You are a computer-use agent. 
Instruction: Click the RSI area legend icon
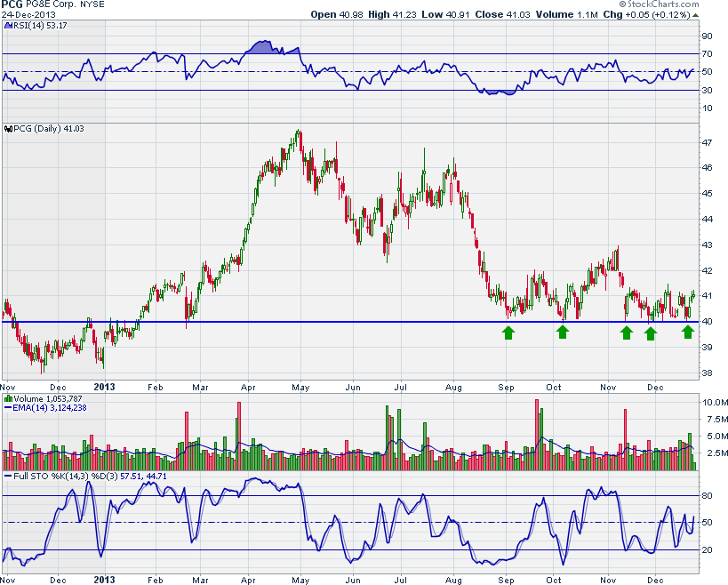(8, 26)
